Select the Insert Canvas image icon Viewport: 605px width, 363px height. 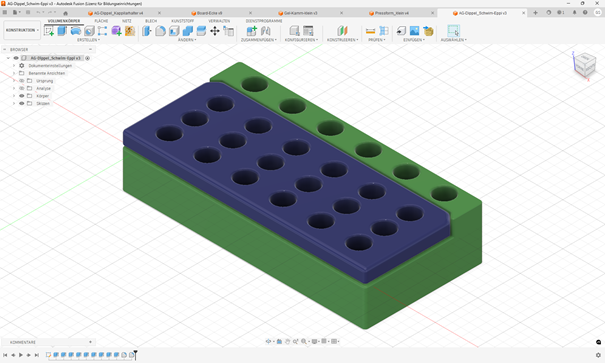[414, 31]
